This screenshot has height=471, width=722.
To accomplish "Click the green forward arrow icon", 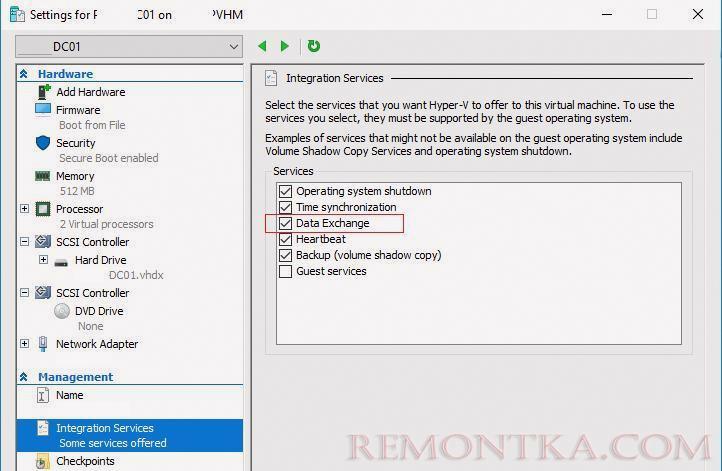I will (285, 46).
